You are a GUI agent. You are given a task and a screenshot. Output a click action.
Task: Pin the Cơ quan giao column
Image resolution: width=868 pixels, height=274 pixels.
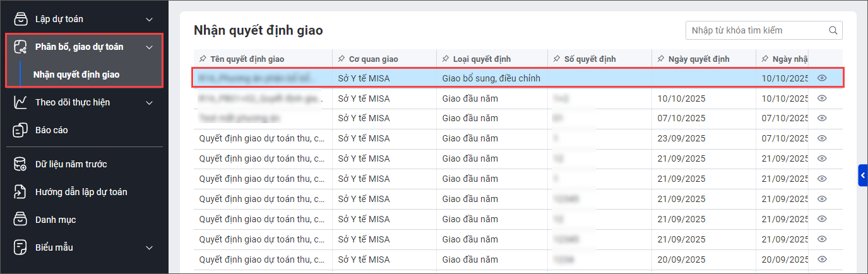point(341,59)
